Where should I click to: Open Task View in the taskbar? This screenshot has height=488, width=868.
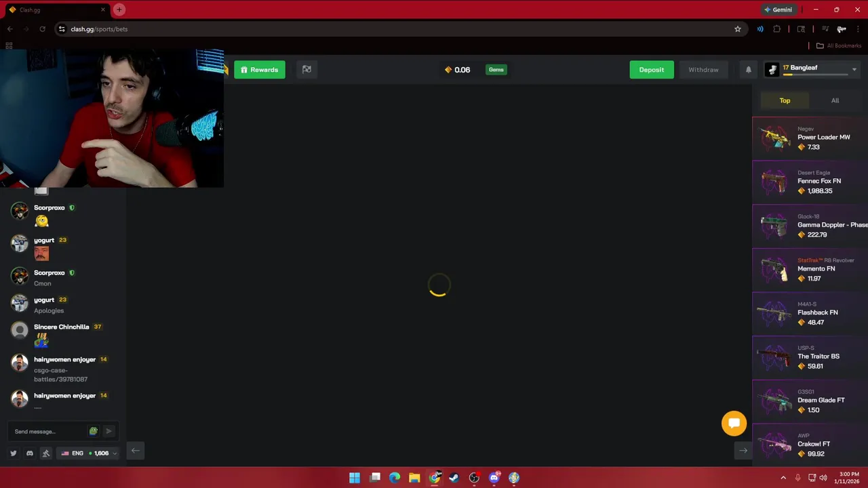coord(375,478)
